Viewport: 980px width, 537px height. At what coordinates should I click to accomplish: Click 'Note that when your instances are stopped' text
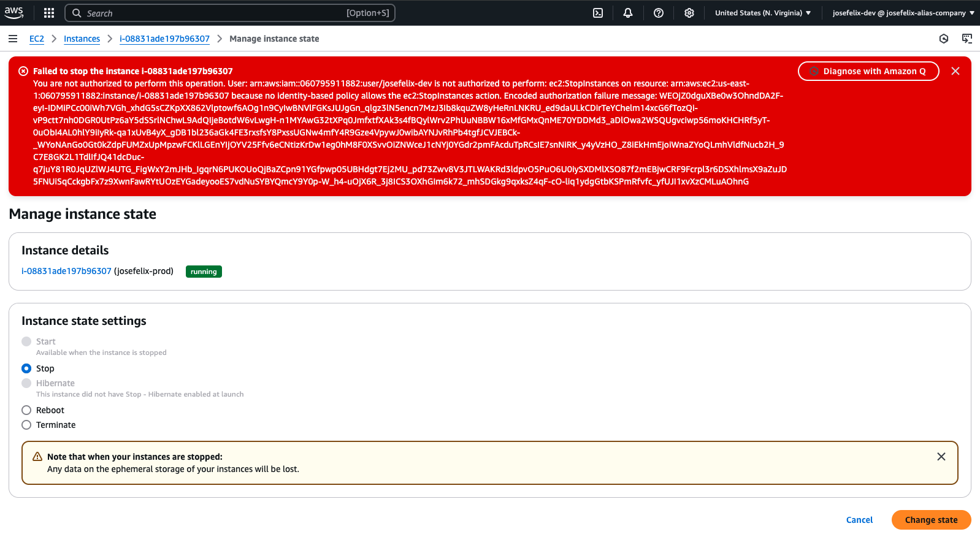click(135, 457)
